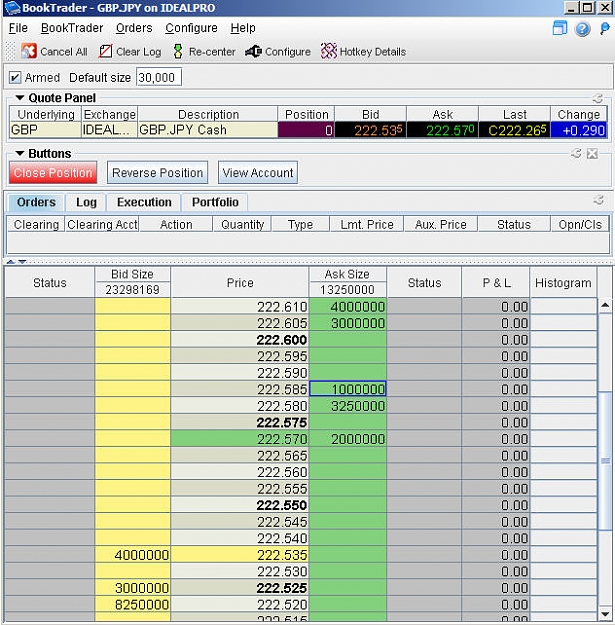This screenshot has height=625, width=615.
Task: Click the P & L column header
Action: click(x=496, y=283)
